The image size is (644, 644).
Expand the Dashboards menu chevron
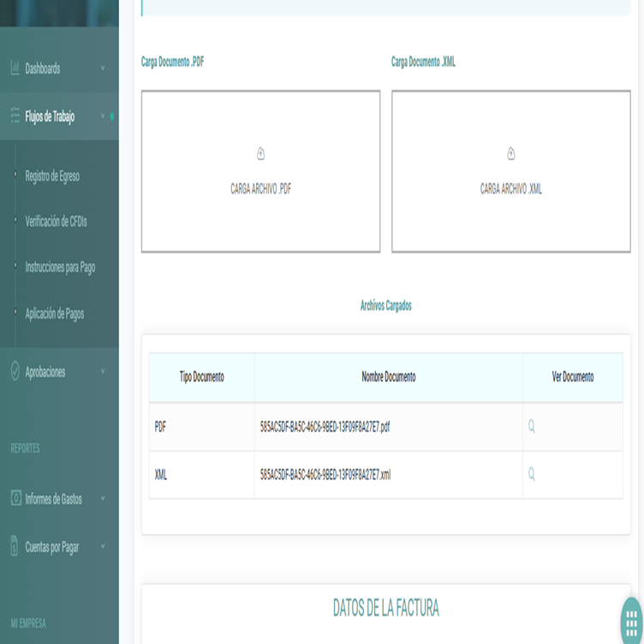[103, 69]
